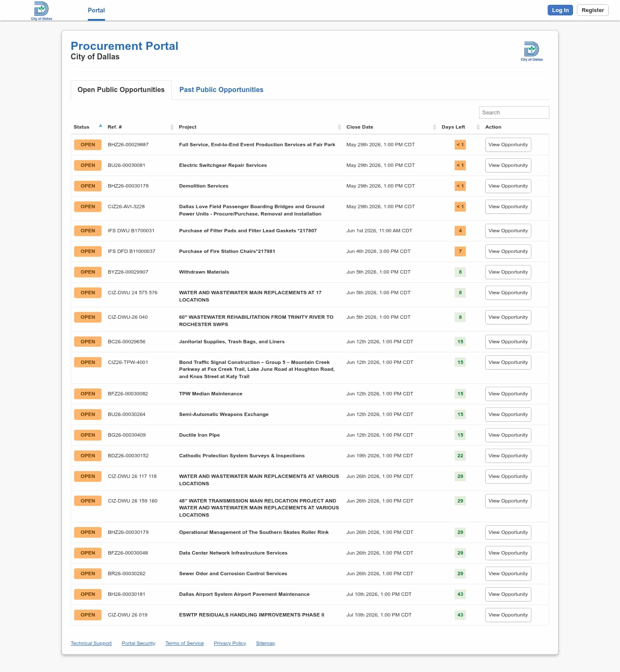Screen dimensions: 620x672
Task: Open the Technical Support footer link
Action: pyautogui.click(x=91, y=643)
